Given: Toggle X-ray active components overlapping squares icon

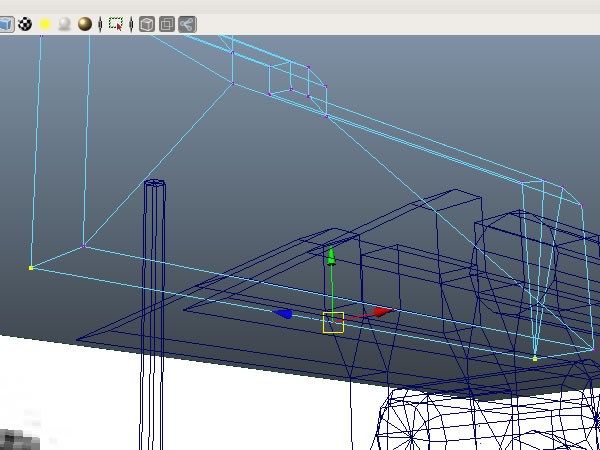Looking at the screenshot, I should point(167,24).
